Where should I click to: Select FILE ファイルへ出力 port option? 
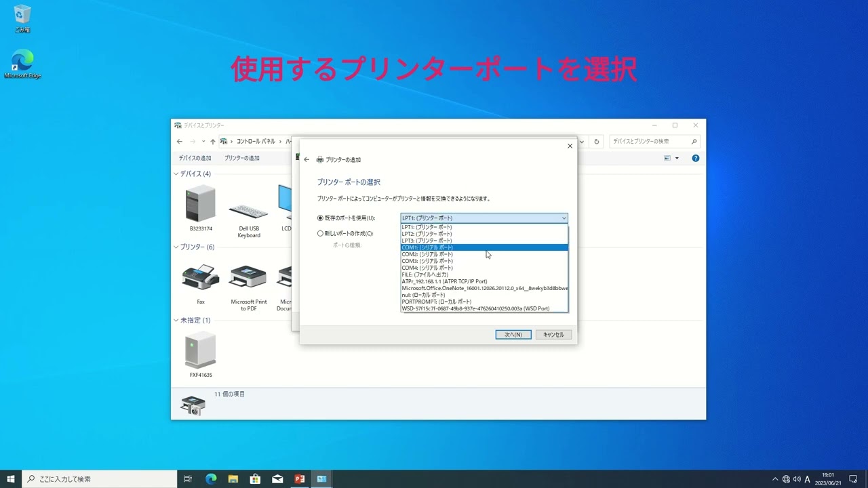point(427,274)
